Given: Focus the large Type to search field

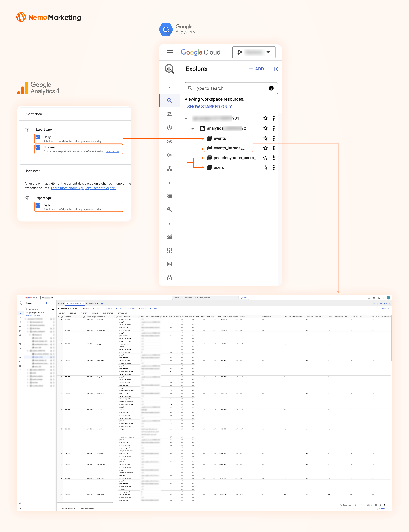Looking at the screenshot, I should point(231,88).
